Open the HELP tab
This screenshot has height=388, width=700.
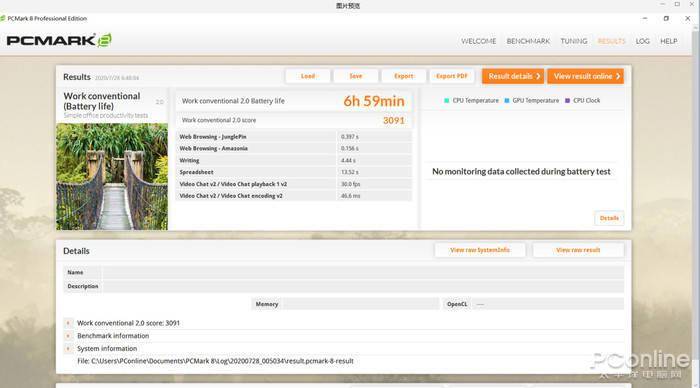click(669, 41)
